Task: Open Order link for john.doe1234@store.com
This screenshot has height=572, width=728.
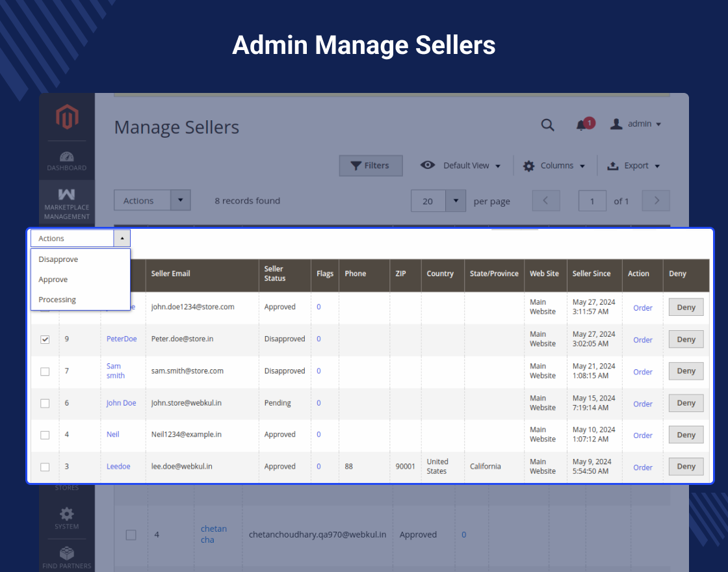Action: [643, 308]
